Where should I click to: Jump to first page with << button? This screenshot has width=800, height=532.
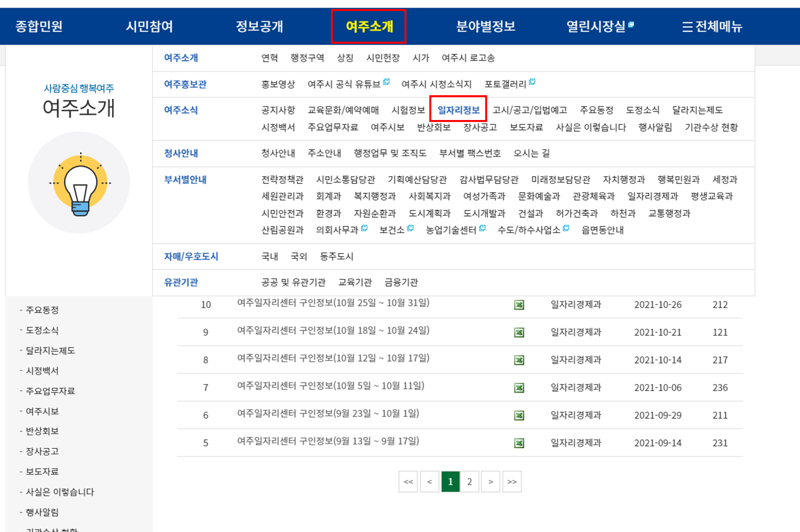coord(408,482)
